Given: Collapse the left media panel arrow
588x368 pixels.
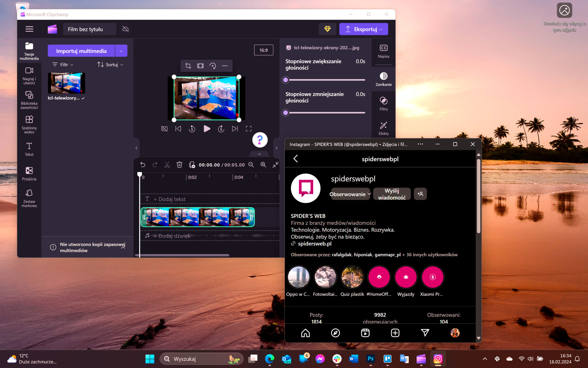Looking at the screenshot, I should tap(136, 148).
